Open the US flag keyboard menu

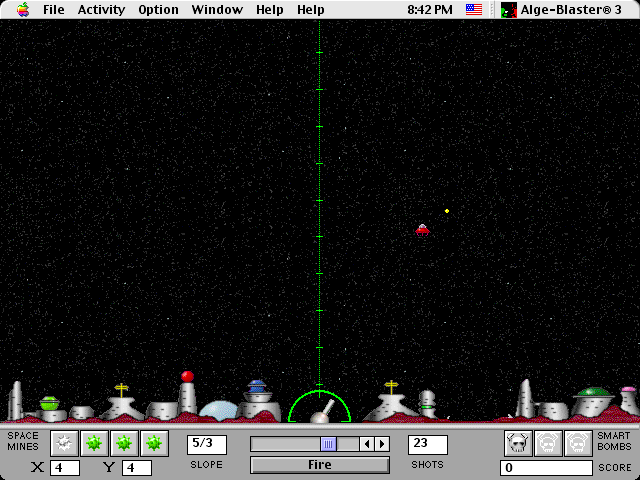pyautogui.click(x=474, y=10)
